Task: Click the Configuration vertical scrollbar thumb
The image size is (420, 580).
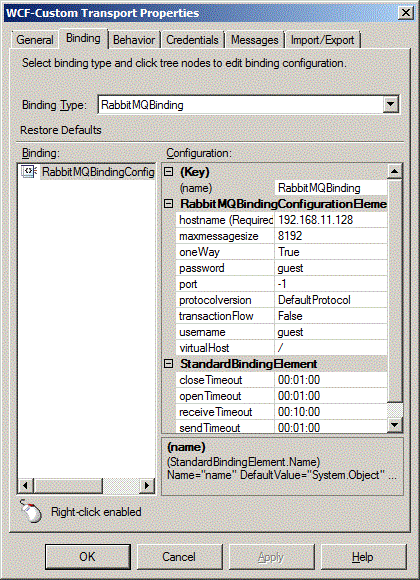Action: [x=394, y=291]
